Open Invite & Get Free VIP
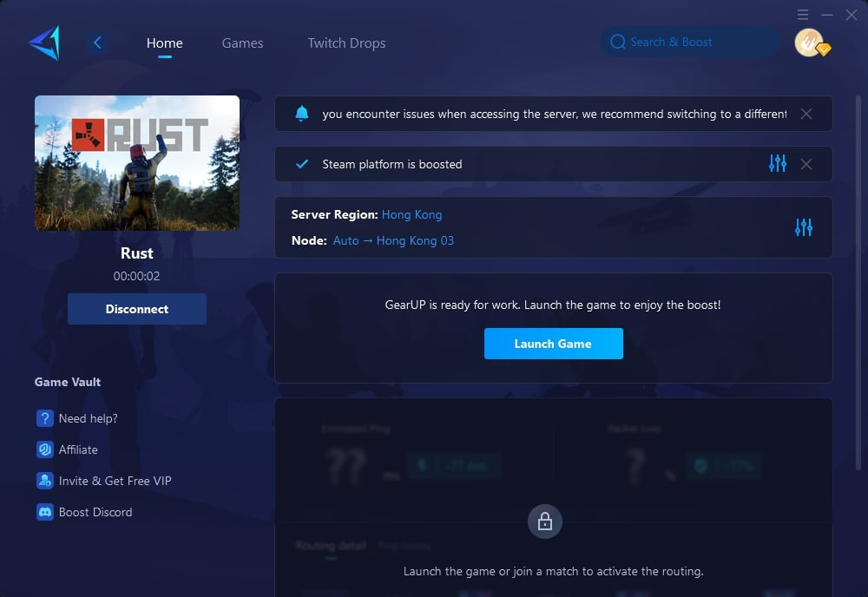 pos(115,481)
